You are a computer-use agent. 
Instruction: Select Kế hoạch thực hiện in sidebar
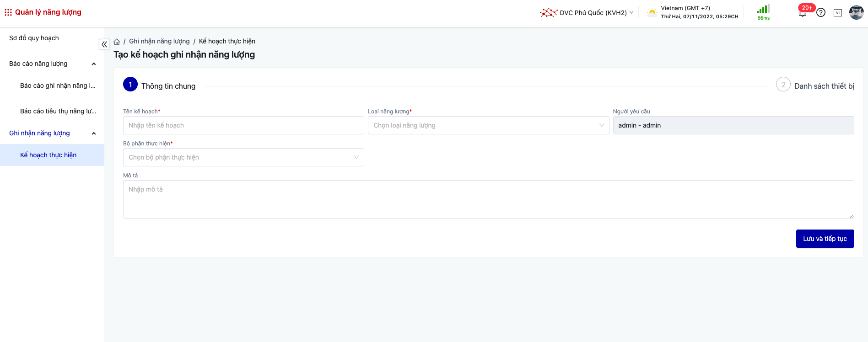coord(52,155)
